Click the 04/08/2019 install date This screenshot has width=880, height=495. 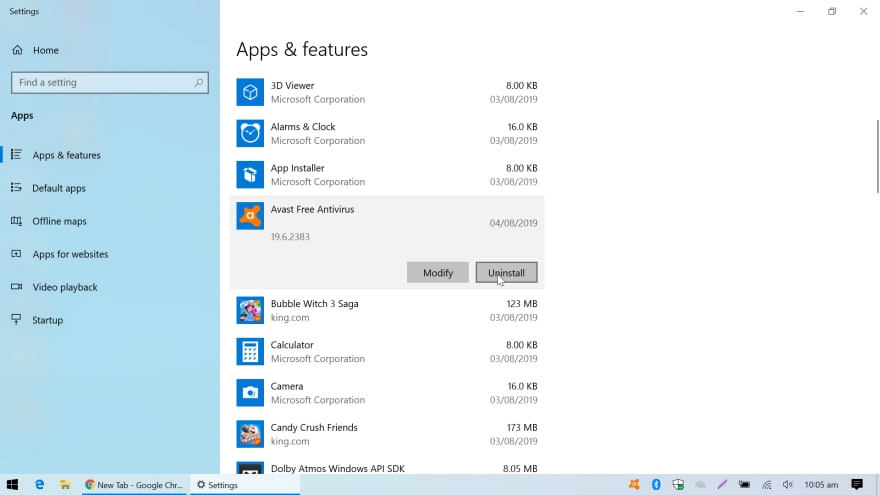[x=513, y=223]
